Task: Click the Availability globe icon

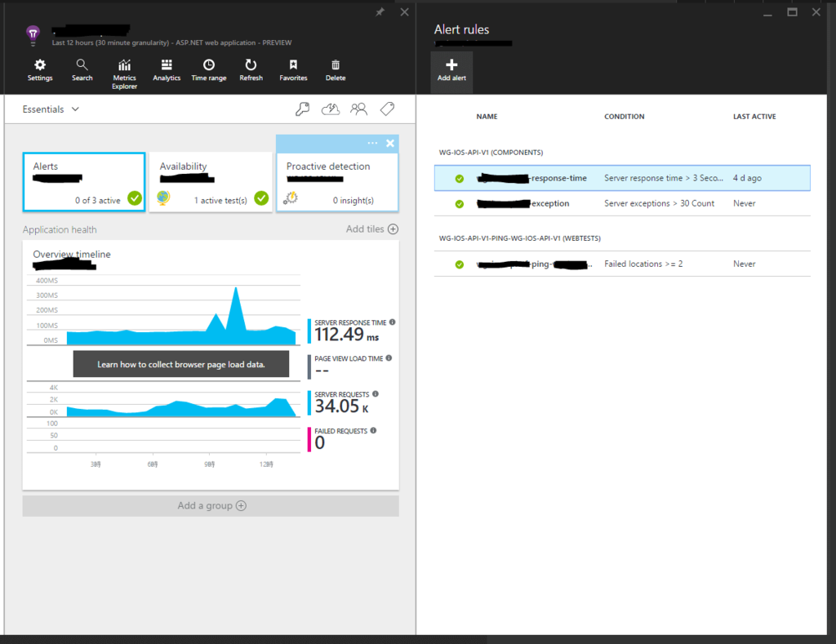Action: point(163,198)
